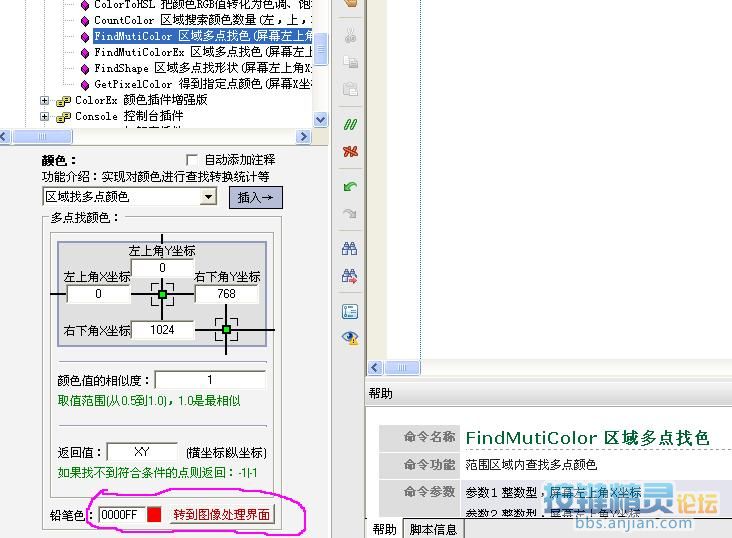Click purple diamond icon beside FindShape
This screenshot has width=732, height=538.
[84, 69]
